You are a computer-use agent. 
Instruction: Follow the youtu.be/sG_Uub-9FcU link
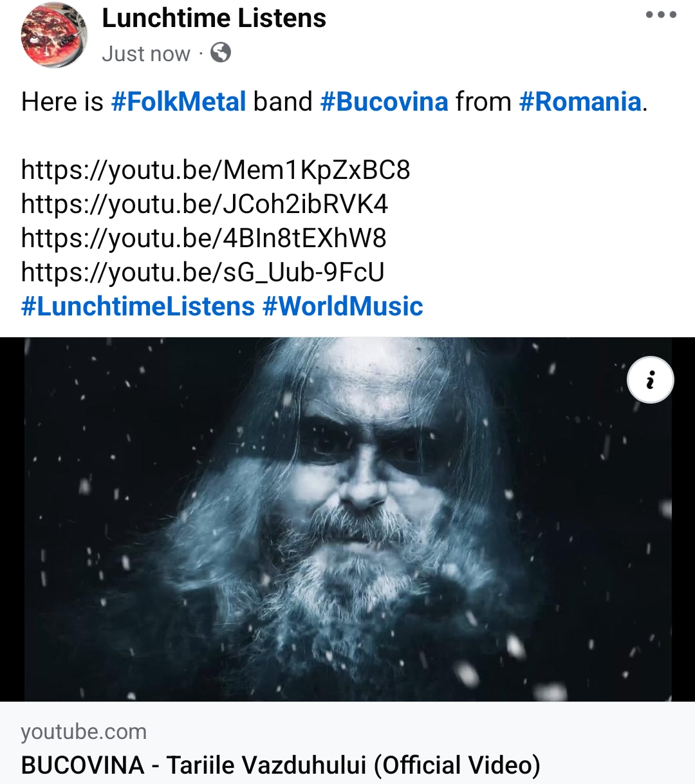click(x=203, y=272)
